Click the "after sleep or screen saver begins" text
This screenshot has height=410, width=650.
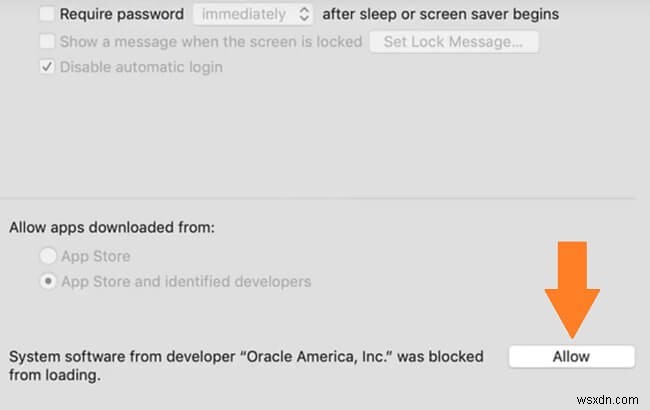click(x=440, y=15)
